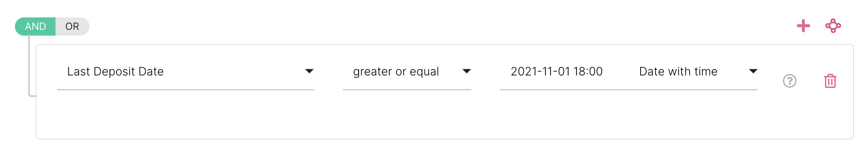
Task: Click the 18:00 time part of the value
Action: tap(588, 72)
